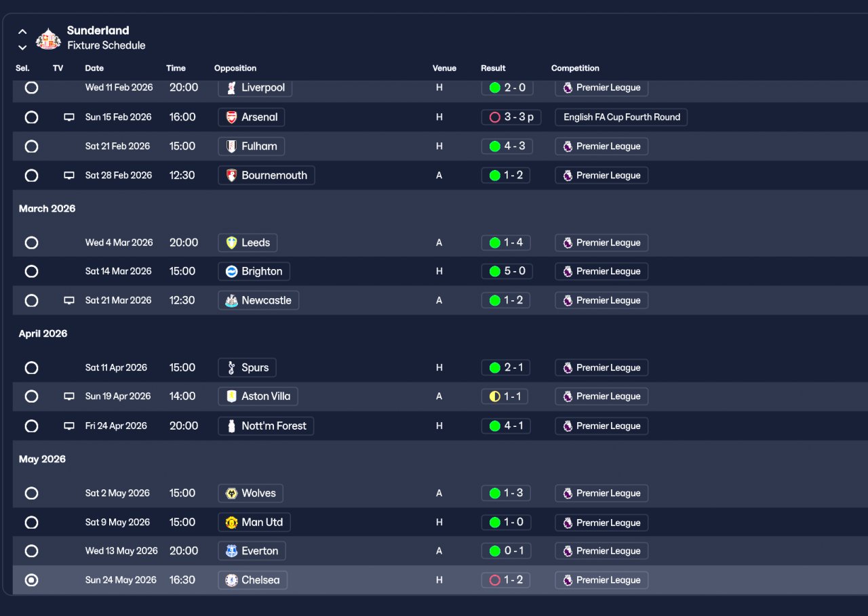Viewport: 868px width, 616px height.
Task: Click the TV broadcast icon for Aston Villa fixture
Action: tap(68, 396)
